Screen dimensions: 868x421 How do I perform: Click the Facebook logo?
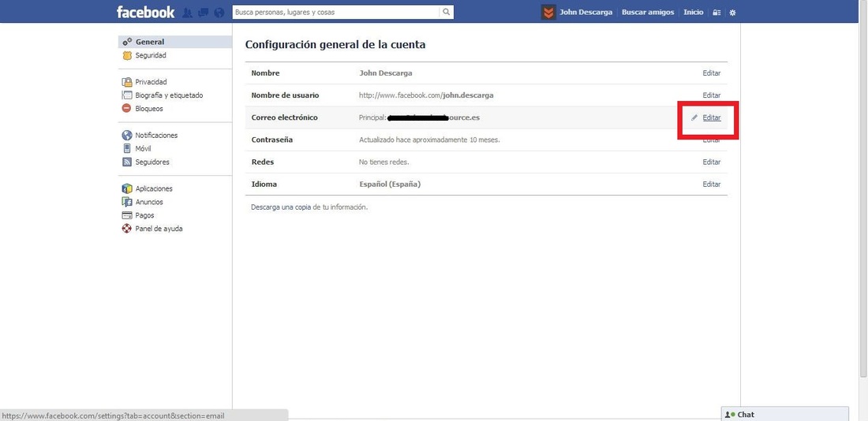[x=145, y=12]
